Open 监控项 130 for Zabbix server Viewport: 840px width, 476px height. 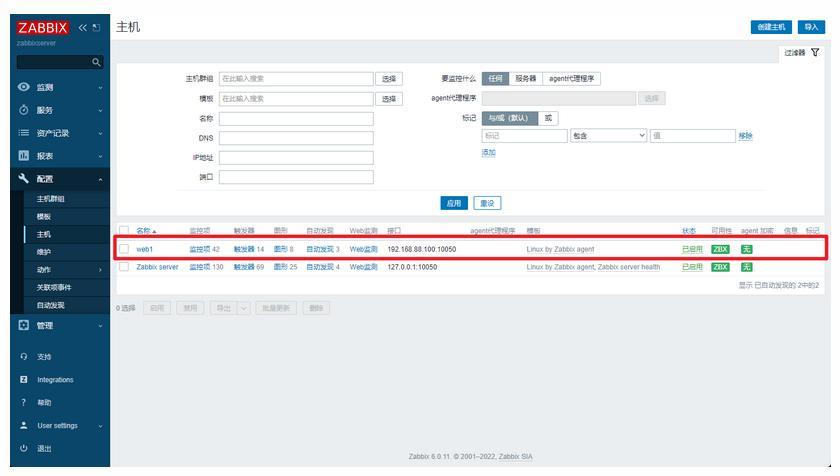click(206, 267)
